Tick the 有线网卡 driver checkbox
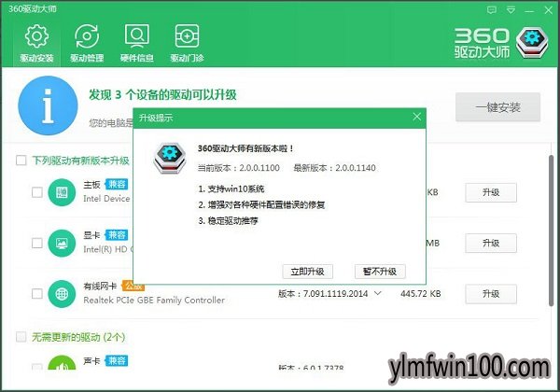Image resolution: width=560 pixels, height=392 pixels. (37, 294)
